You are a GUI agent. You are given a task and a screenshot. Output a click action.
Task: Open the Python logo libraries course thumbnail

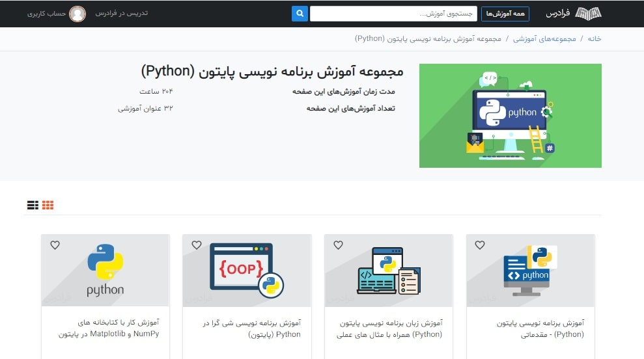coord(105,271)
